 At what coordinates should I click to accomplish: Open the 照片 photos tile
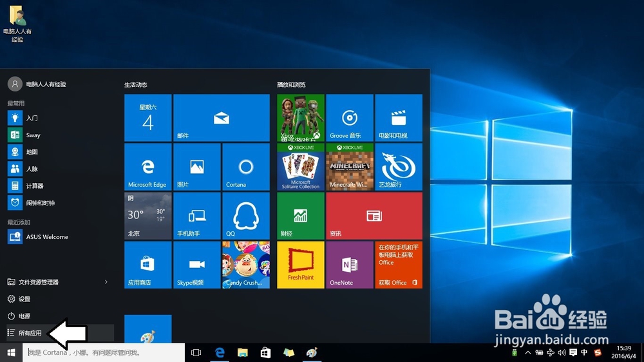[196, 167]
